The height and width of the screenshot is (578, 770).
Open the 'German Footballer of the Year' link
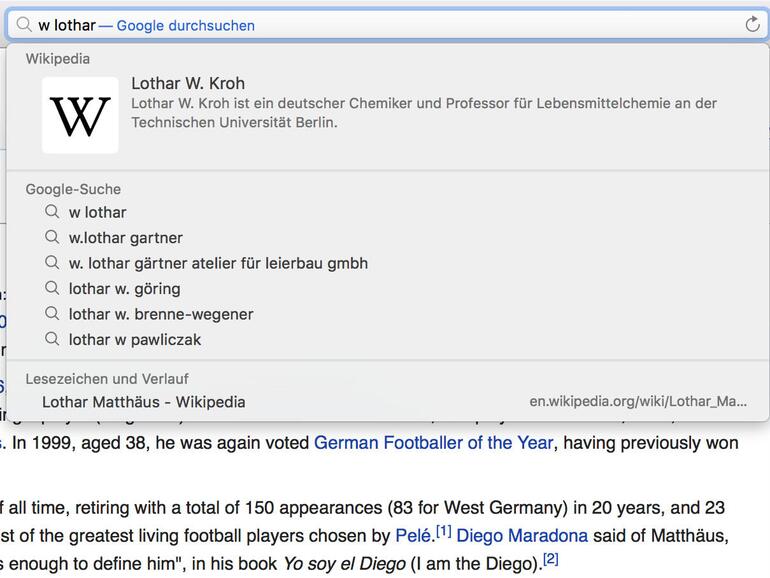pos(433,442)
